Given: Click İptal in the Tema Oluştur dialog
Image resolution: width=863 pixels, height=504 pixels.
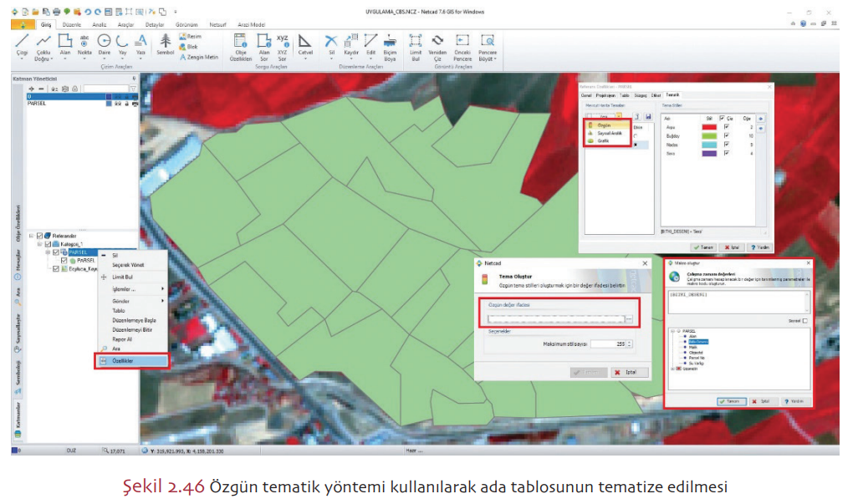Looking at the screenshot, I should pyautogui.click(x=628, y=372).
